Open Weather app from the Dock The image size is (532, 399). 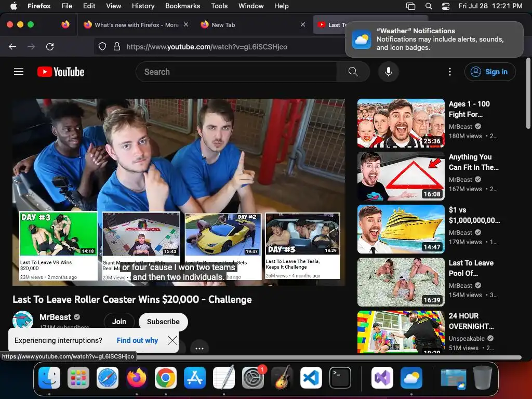pyautogui.click(x=411, y=378)
